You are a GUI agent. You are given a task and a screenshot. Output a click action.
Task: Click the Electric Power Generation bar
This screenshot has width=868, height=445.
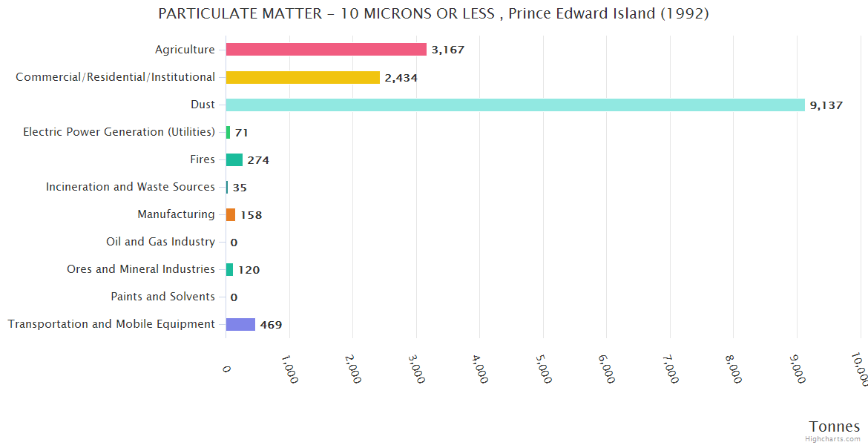[228, 132]
